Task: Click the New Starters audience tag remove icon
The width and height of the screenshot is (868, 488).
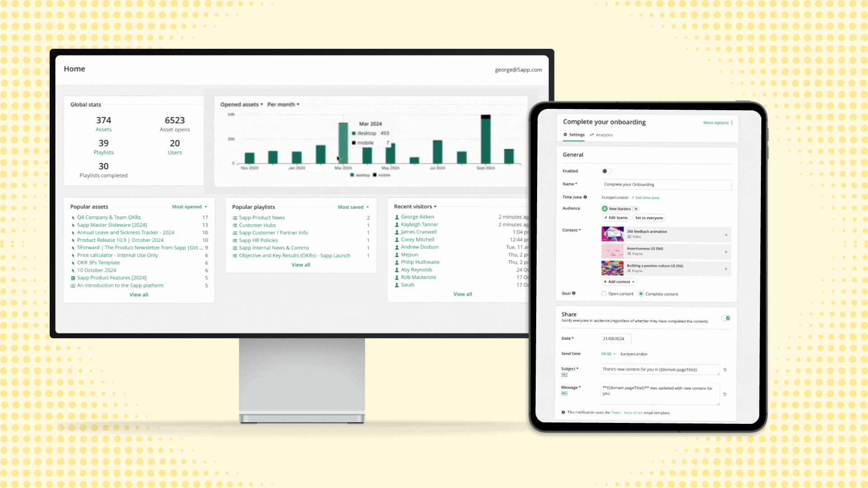Action: click(x=636, y=209)
